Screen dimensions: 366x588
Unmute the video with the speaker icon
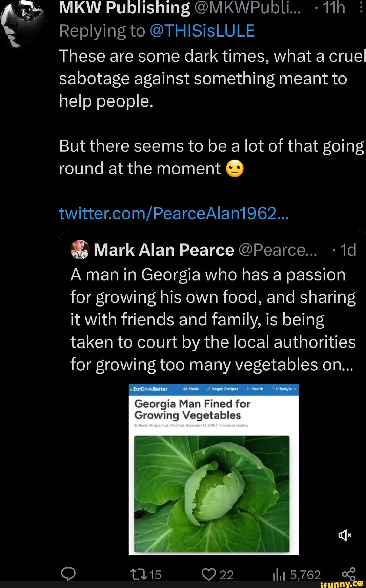tap(345, 535)
